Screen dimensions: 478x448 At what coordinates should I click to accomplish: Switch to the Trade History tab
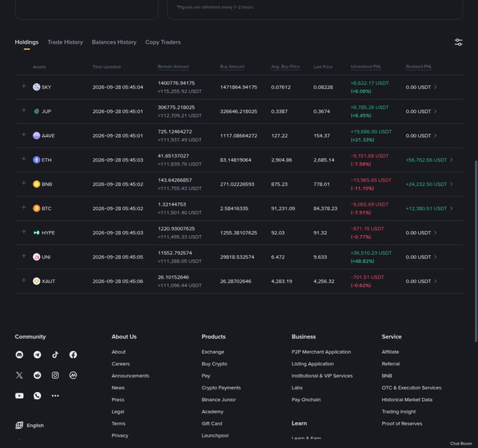point(65,42)
